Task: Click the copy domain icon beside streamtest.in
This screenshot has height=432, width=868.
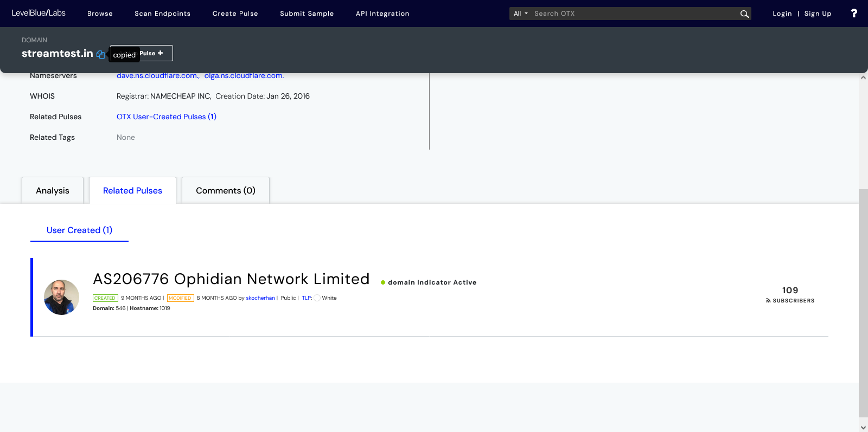Action: coord(100,54)
